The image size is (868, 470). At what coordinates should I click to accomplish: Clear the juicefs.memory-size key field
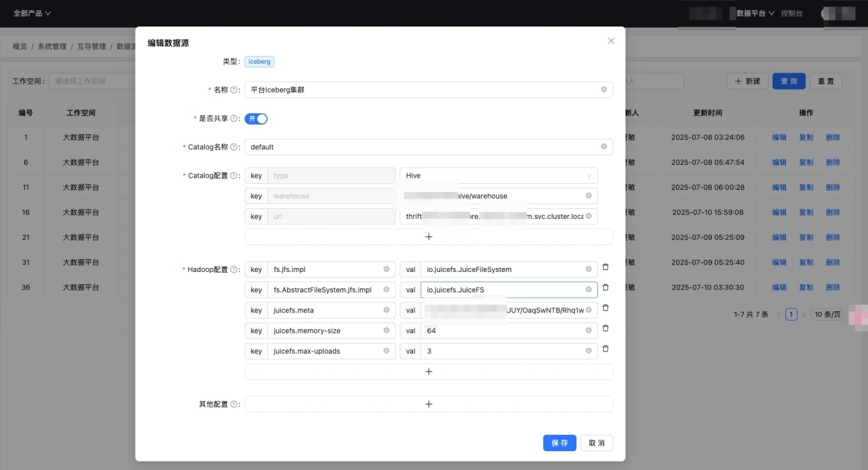386,331
